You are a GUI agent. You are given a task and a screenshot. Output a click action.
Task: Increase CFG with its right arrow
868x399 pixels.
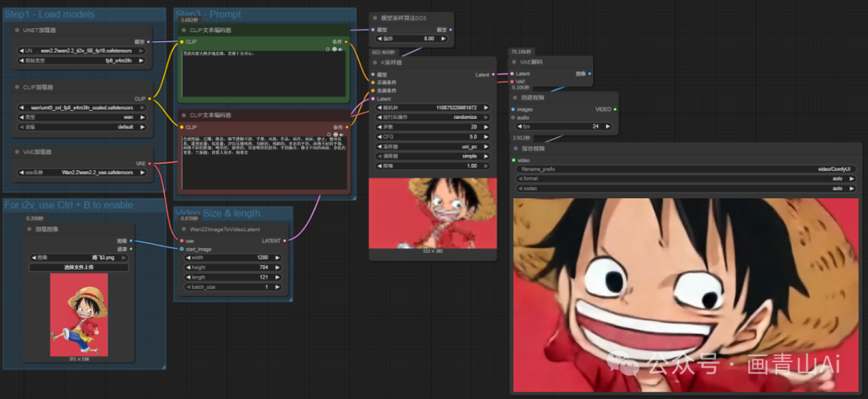coord(486,137)
